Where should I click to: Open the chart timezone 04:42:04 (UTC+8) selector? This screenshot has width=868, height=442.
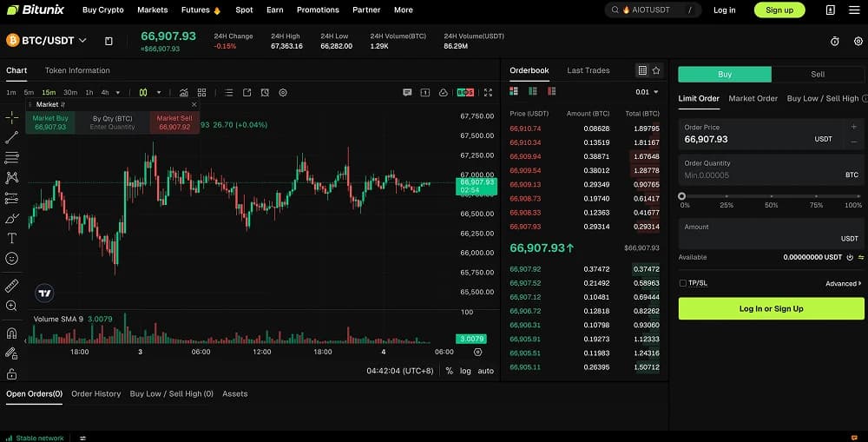pos(399,371)
